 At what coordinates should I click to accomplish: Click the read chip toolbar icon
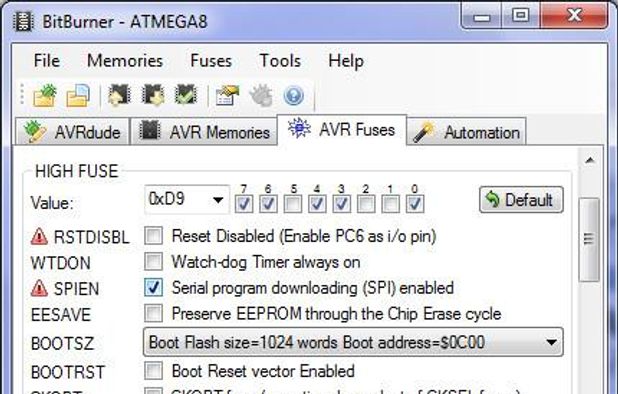119,95
